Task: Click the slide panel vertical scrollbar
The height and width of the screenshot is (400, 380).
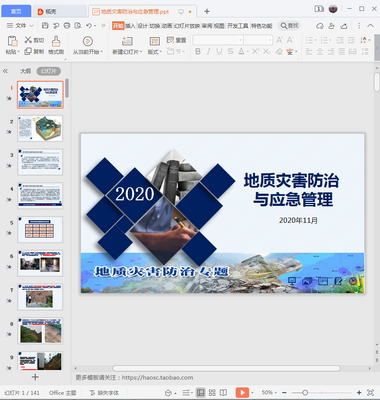Action: (x=67, y=88)
